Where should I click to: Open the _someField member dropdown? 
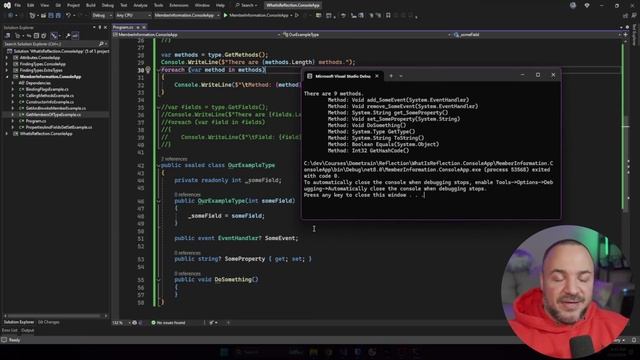pyautogui.click(x=537, y=35)
